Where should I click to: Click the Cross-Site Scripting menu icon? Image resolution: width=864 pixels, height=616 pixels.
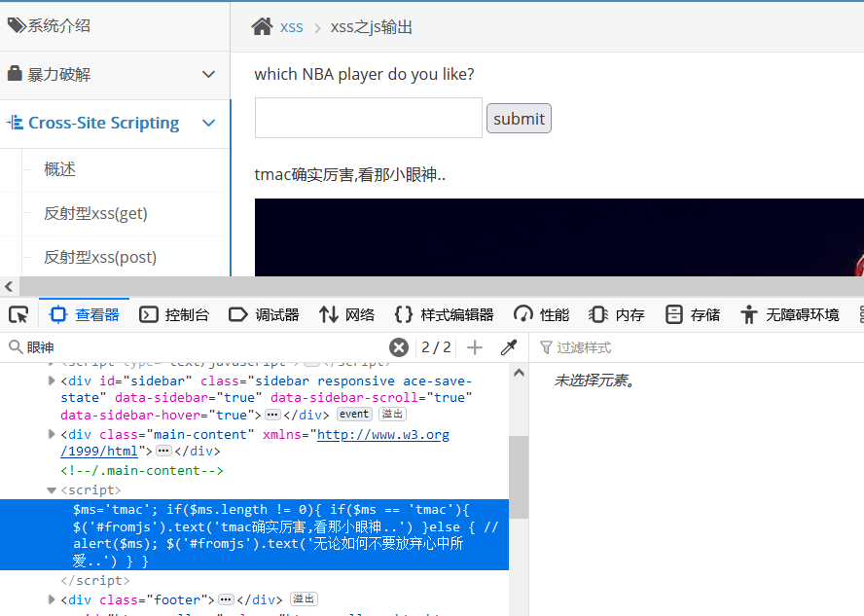coord(15,122)
